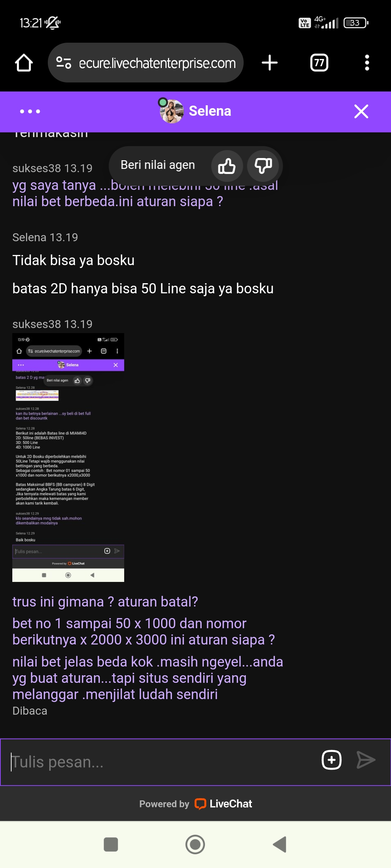Close the Selena chat window

click(x=361, y=111)
